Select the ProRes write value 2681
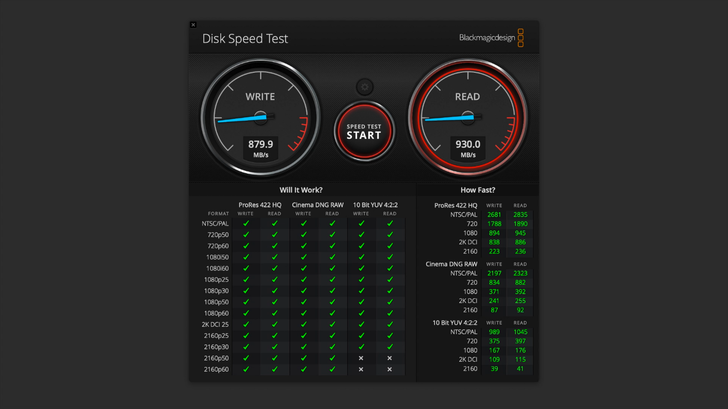The height and width of the screenshot is (409, 728). [x=494, y=214]
